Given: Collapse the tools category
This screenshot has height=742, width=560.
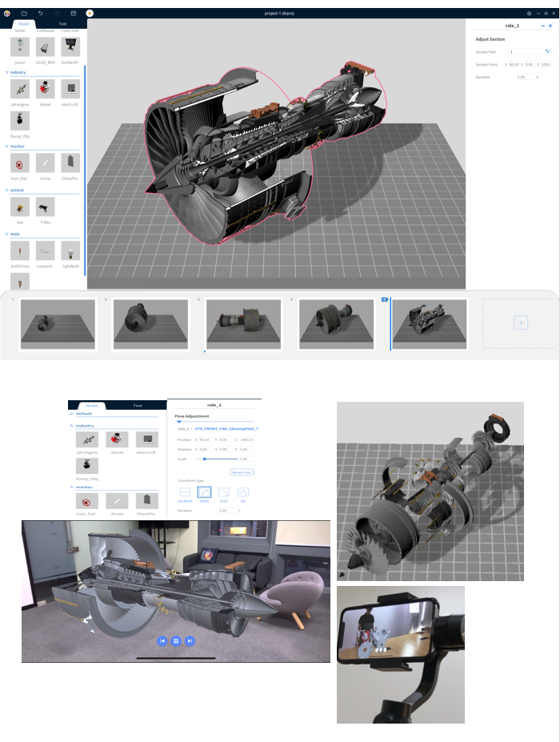Looking at the screenshot, I should [x=7, y=234].
